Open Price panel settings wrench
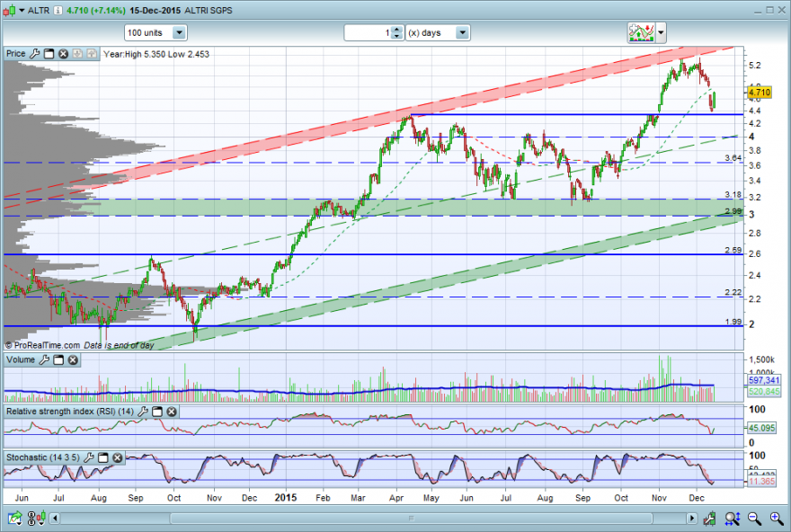 (x=34, y=54)
